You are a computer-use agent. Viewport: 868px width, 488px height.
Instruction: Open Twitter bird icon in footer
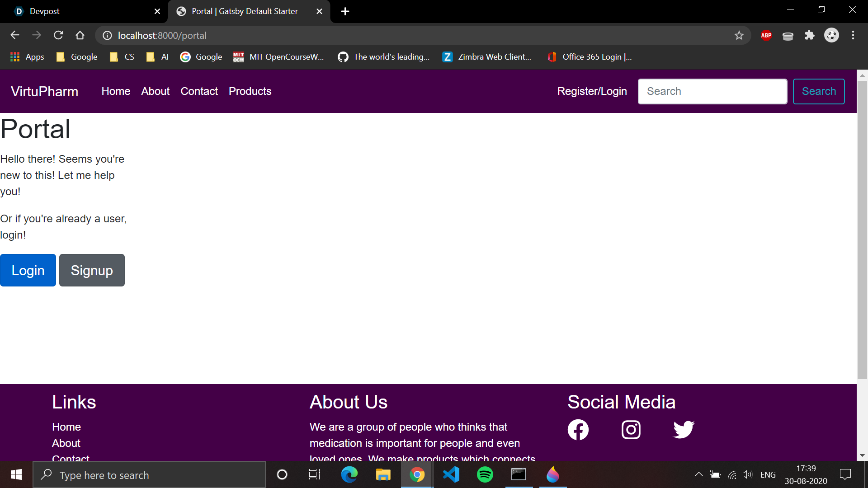(x=684, y=430)
